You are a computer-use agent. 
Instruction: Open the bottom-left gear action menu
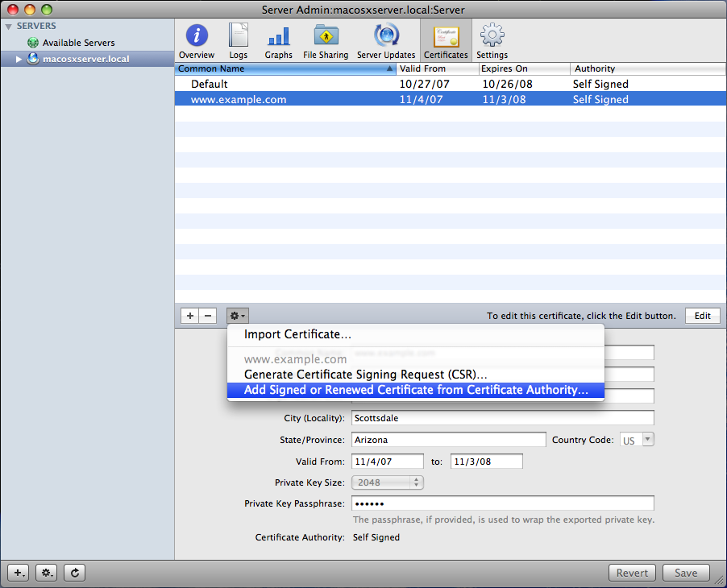tap(47, 573)
